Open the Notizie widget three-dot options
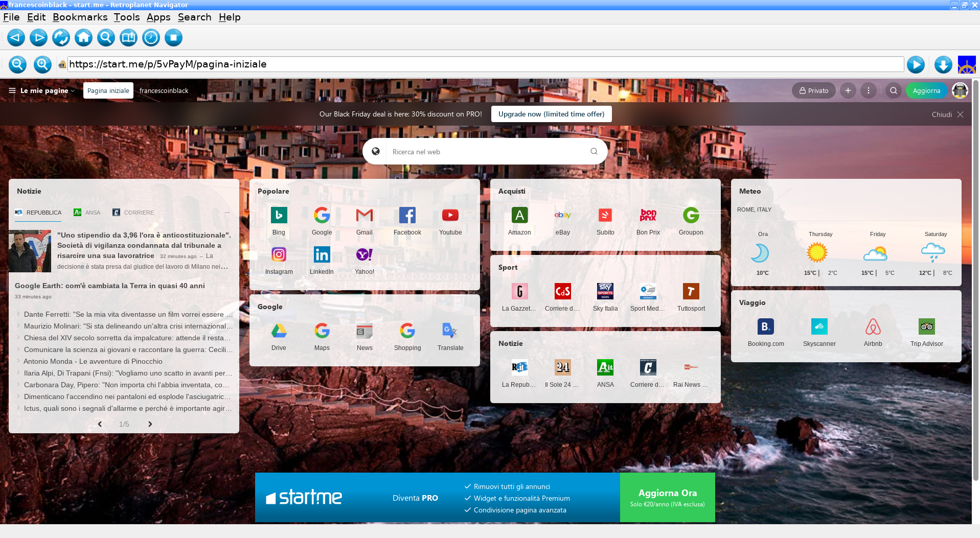This screenshot has height=538, width=980. [x=227, y=213]
